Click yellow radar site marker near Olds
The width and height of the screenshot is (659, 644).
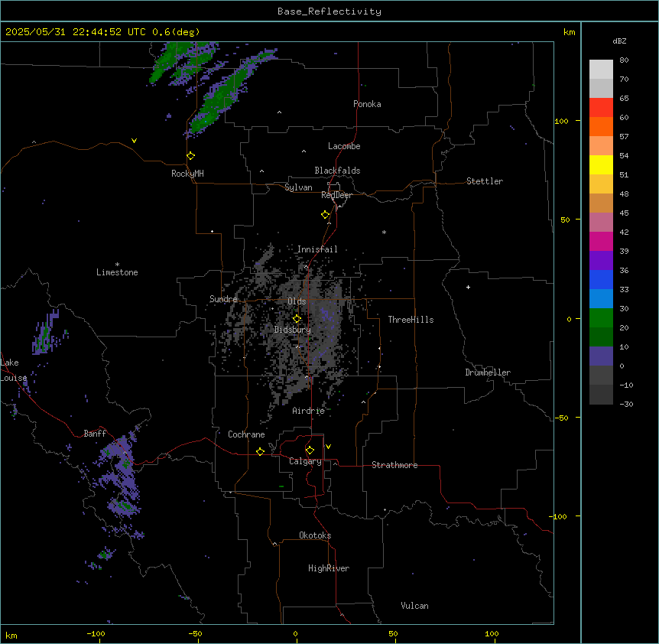tap(297, 318)
